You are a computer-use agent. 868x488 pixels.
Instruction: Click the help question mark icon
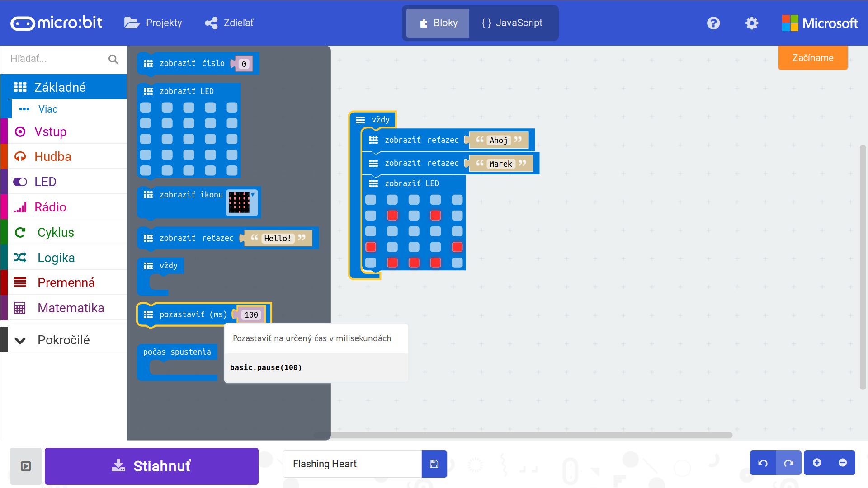coord(713,23)
